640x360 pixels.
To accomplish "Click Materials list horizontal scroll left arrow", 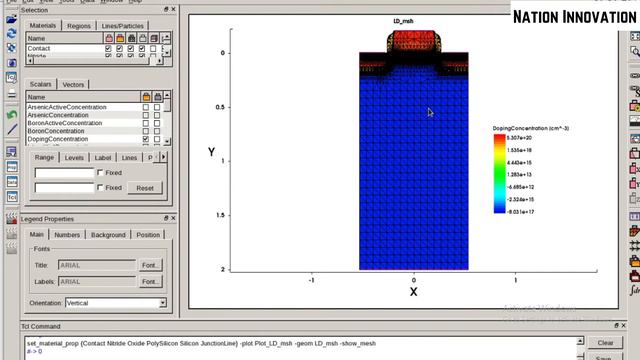I will (30, 61).
